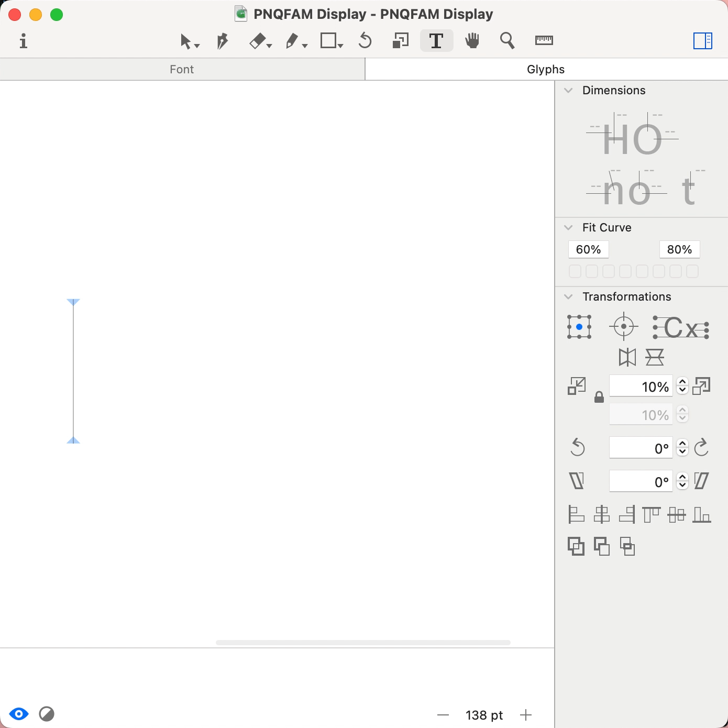Toggle the black-white preview mode icon
The image size is (728, 728).
[x=47, y=714]
